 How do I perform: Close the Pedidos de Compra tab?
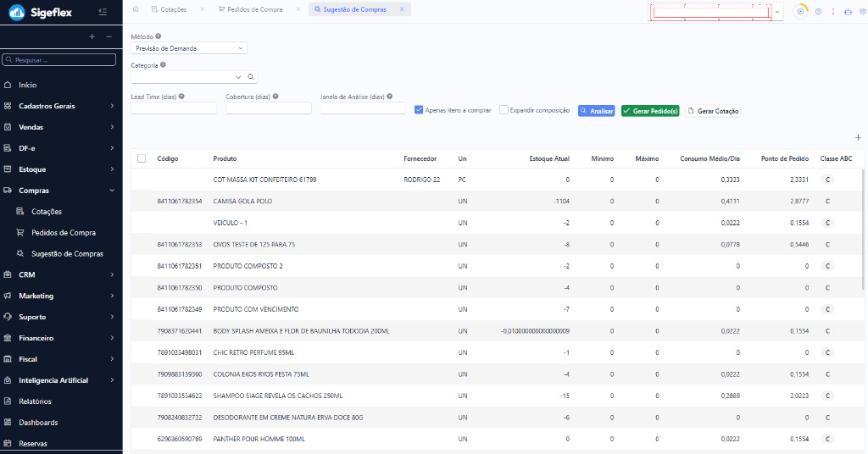tap(298, 9)
